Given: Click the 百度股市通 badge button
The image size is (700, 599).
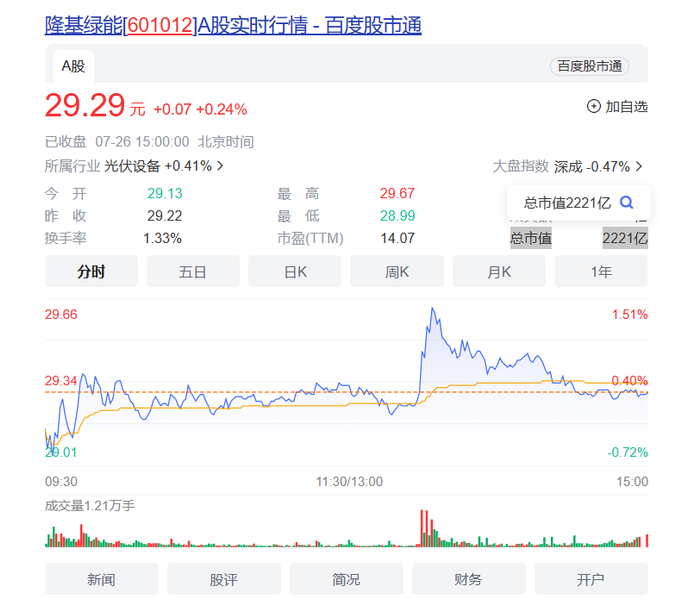Looking at the screenshot, I should click(x=589, y=67).
